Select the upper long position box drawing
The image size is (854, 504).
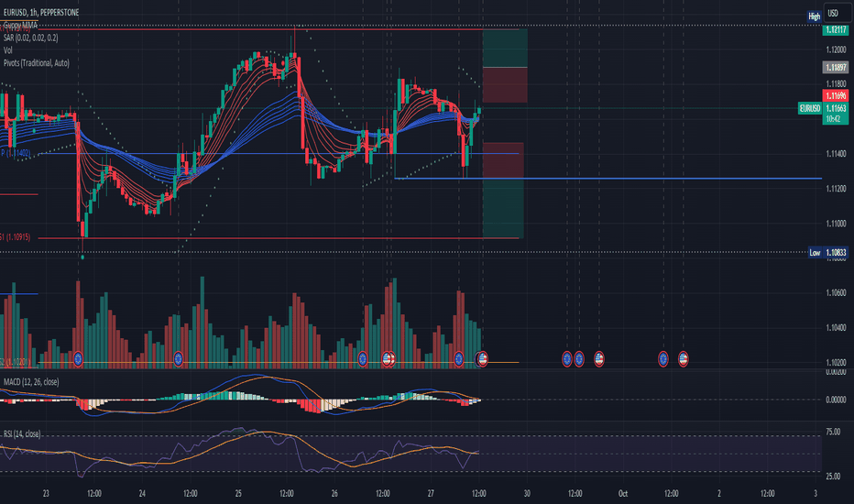point(505,66)
